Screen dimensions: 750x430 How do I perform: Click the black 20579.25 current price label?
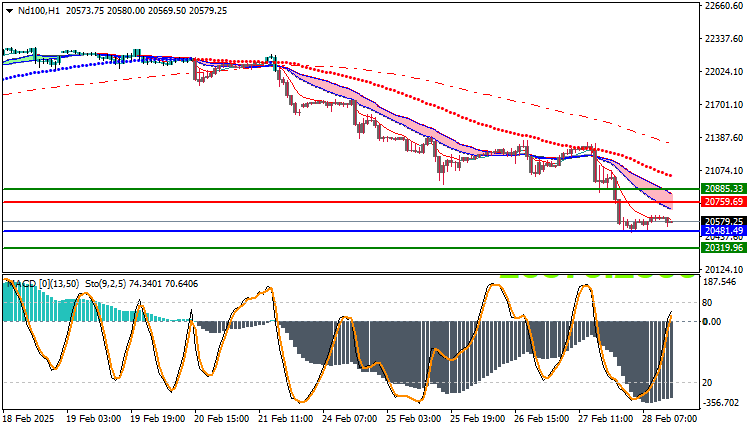tap(724, 221)
